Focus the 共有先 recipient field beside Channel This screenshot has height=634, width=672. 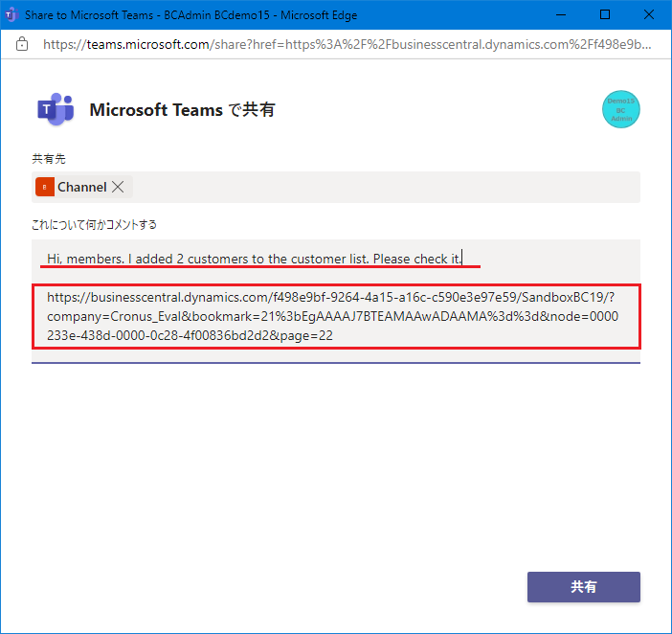click(x=383, y=188)
